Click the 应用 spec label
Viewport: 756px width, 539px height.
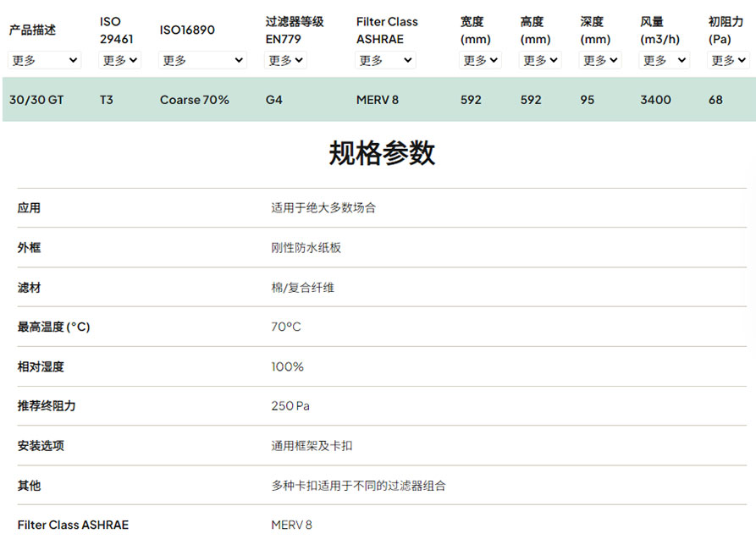pyautogui.click(x=29, y=208)
